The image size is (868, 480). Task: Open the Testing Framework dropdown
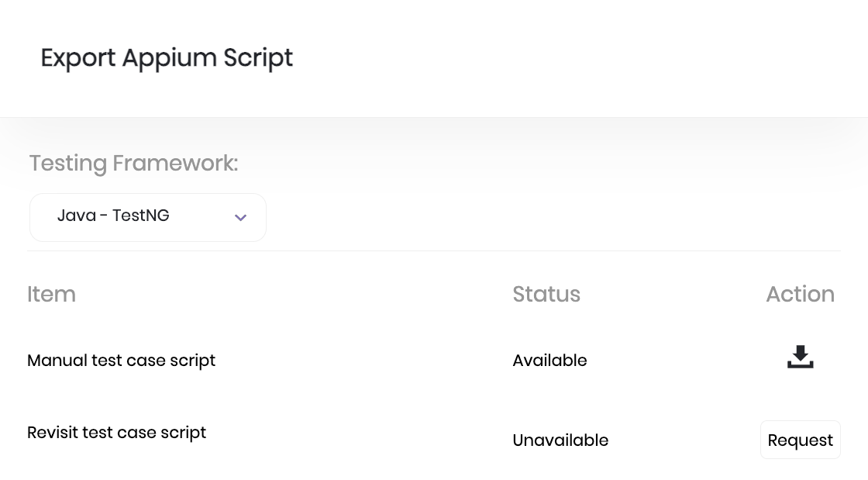pyautogui.click(x=148, y=217)
